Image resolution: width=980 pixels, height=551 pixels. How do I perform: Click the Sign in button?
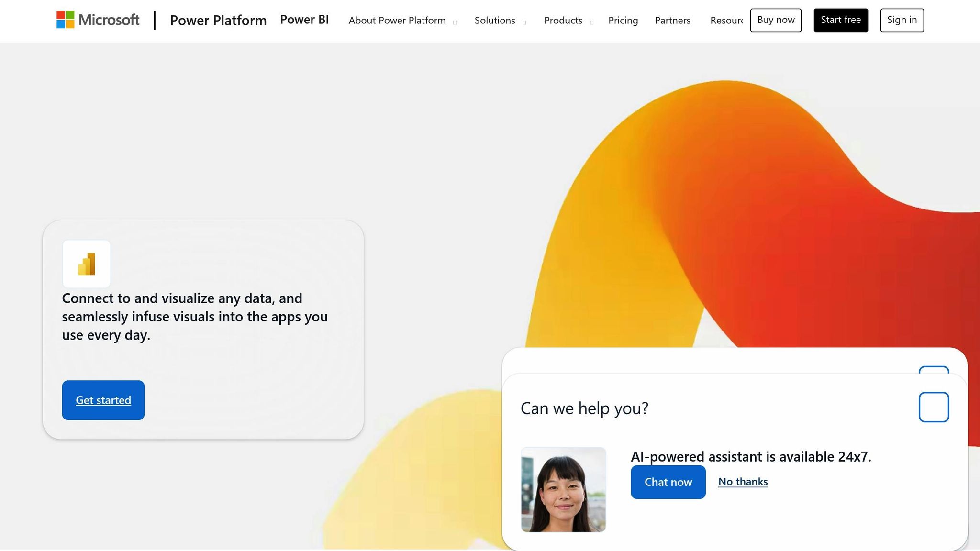pos(902,20)
